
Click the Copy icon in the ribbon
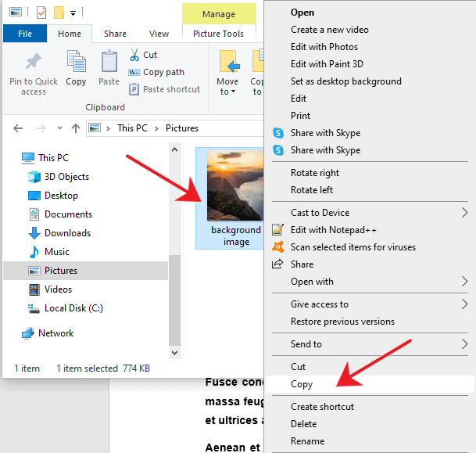coord(76,61)
